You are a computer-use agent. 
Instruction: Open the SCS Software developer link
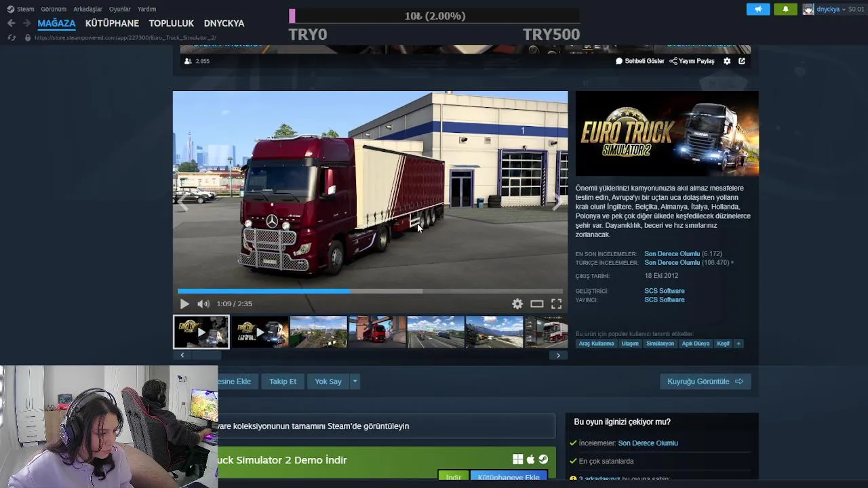pos(665,291)
